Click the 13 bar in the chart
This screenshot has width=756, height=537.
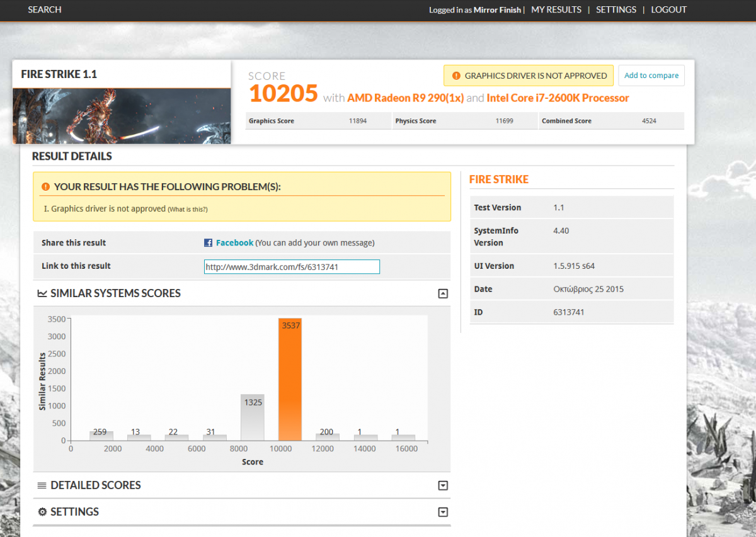tap(139, 438)
